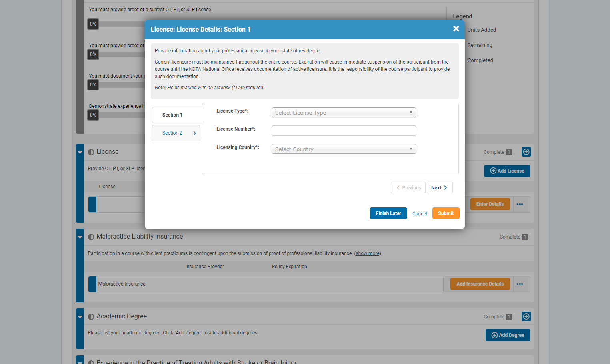The width and height of the screenshot is (610, 364).
Task: Click the Next button
Action: [x=440, y=188]
